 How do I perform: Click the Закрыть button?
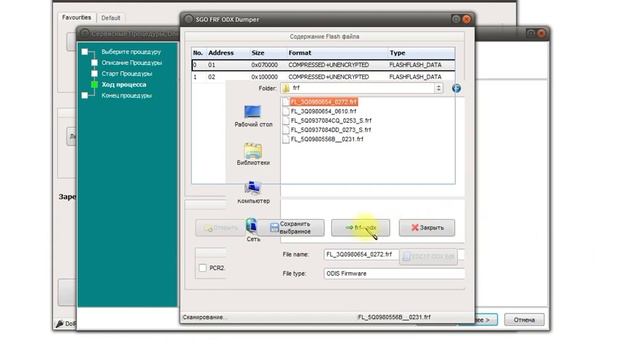[x=427, y=228]
